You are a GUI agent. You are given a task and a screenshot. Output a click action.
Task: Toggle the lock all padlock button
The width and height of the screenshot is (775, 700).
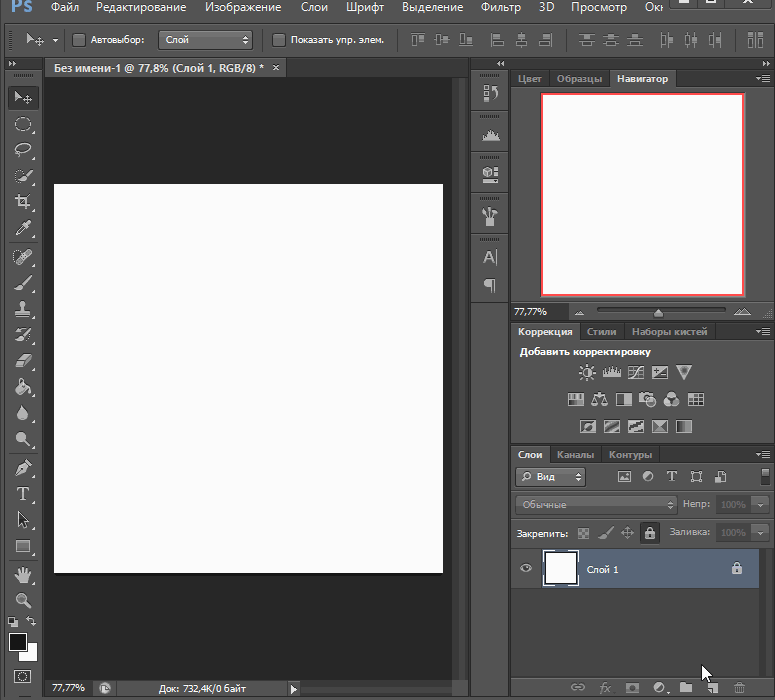point(650,533)
